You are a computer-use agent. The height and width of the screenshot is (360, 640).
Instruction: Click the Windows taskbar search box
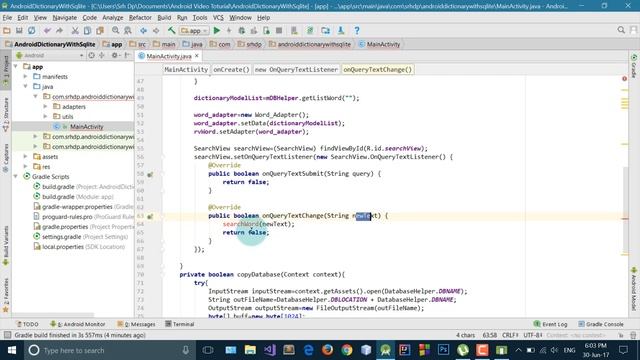click(x=110, y=351)
